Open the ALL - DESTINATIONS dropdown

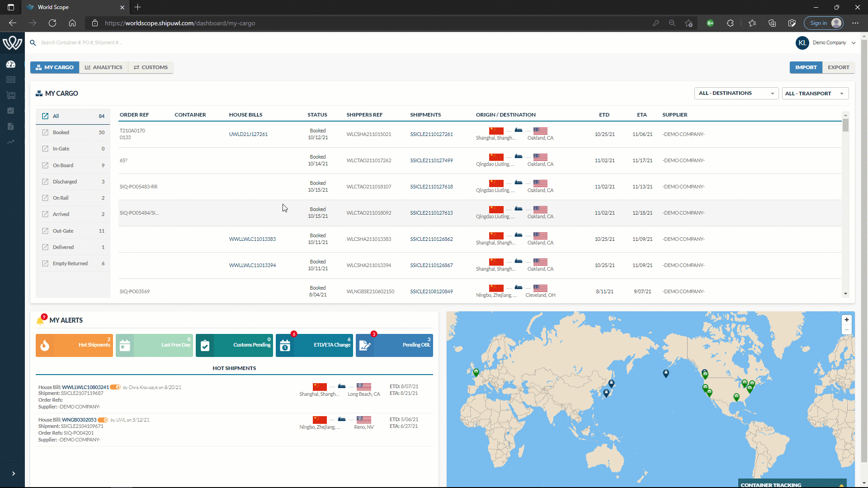tap(736, 93)
